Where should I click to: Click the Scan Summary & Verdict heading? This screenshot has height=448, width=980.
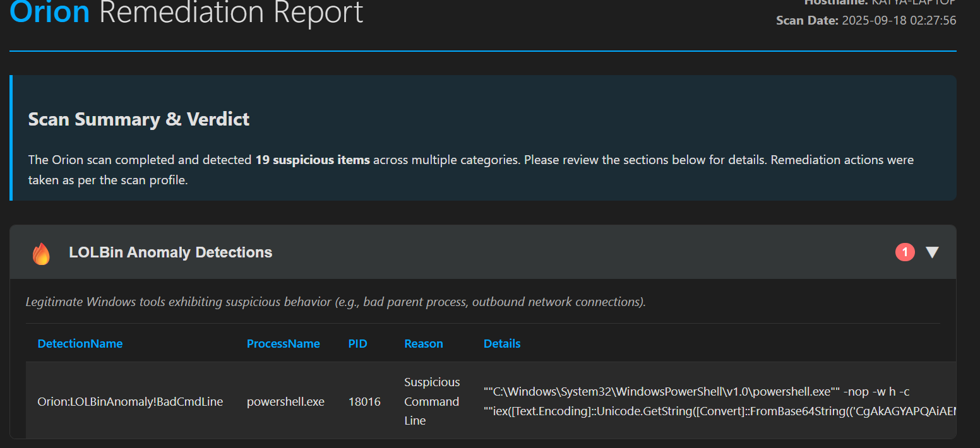[139, 119]
